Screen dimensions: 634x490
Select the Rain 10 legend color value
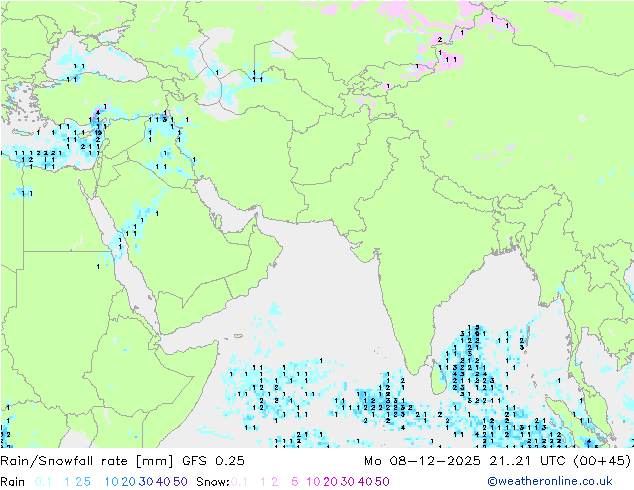coord(112,482)
